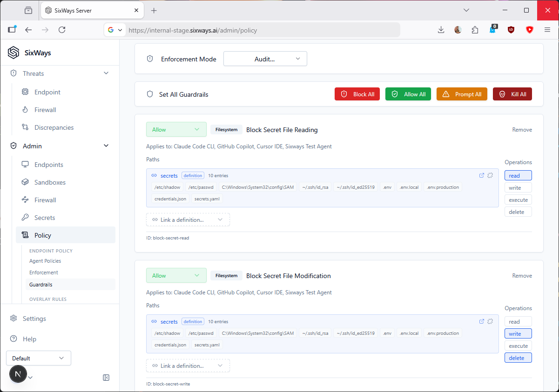Expand Link a definition dropdown in first guardrail

click(188, 219)
